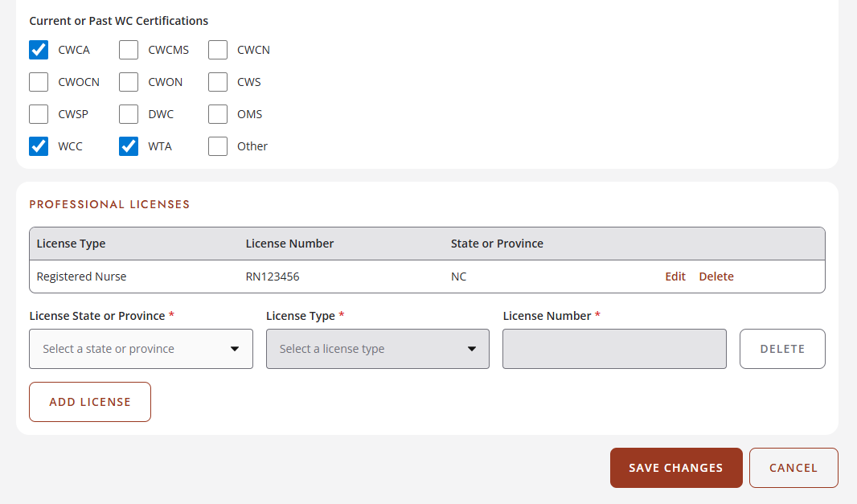This screenshot has width=857, height=504.
Task: Click the Current or Past WC Certifications label
Action: tap(119, 21)
